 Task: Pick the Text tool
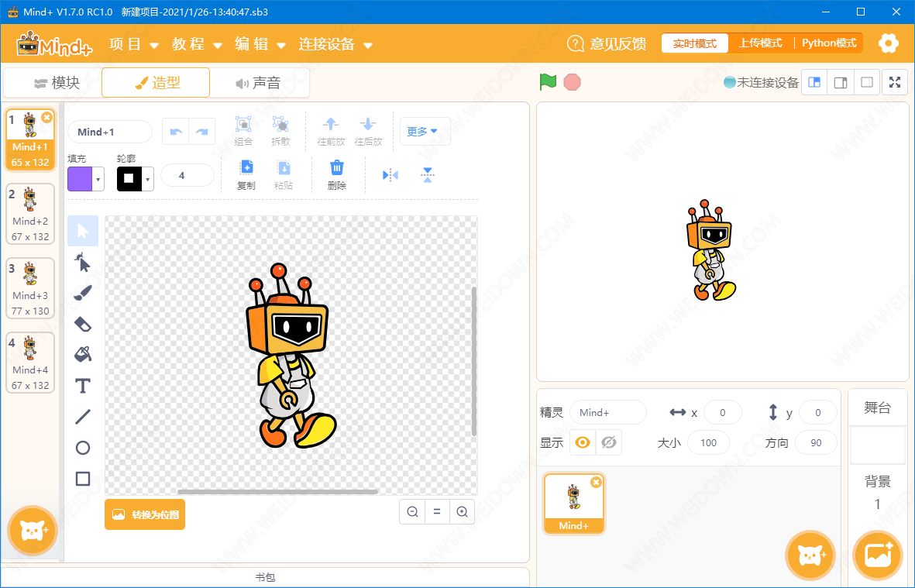(83, 386)
